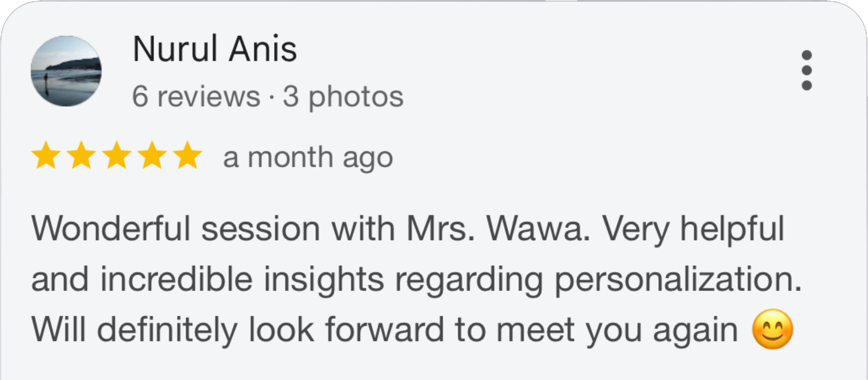Viewport: 868px width, 380px height.
Task: Click the third yellow rating star
Action: (x=117, y=156)
